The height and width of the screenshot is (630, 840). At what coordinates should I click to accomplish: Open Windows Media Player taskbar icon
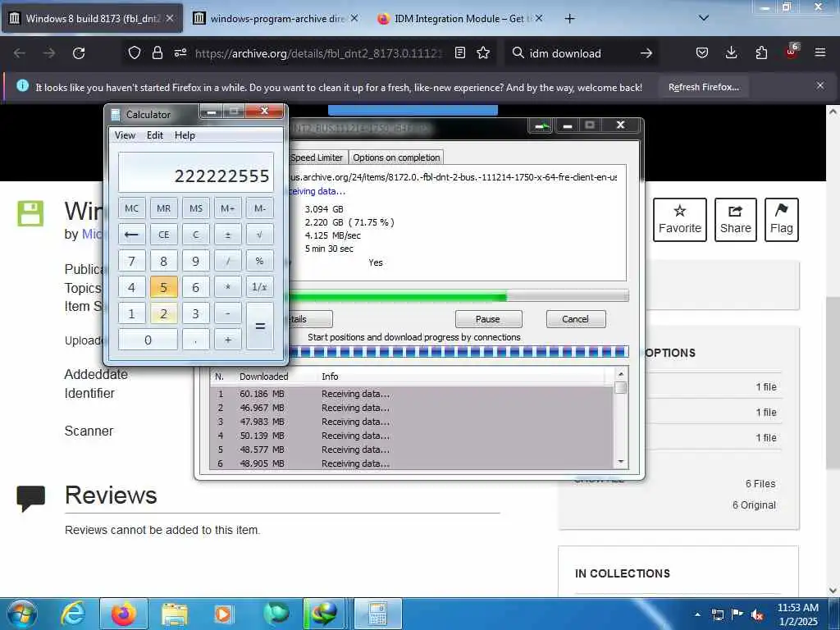tap(223, 614)
